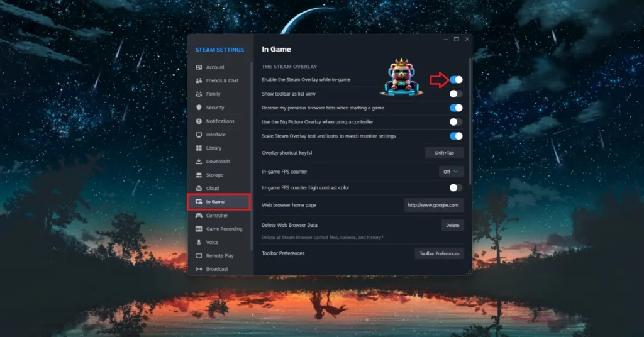Click the Family group icon
This screenshot has height=337, width=644.
[199, 94]
